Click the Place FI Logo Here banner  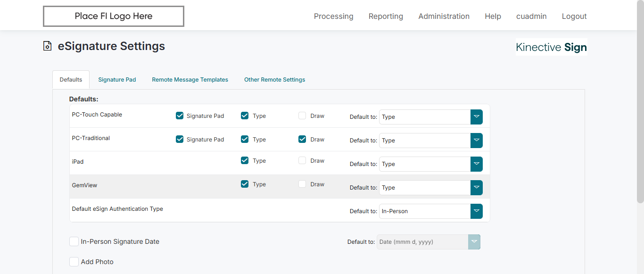tap(114, 16)
